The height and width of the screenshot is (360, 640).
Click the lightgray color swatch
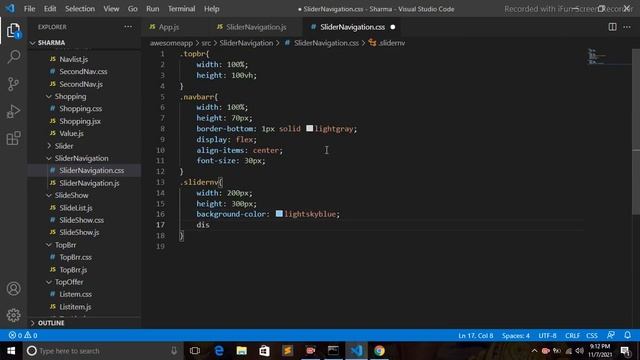[309, 129]
